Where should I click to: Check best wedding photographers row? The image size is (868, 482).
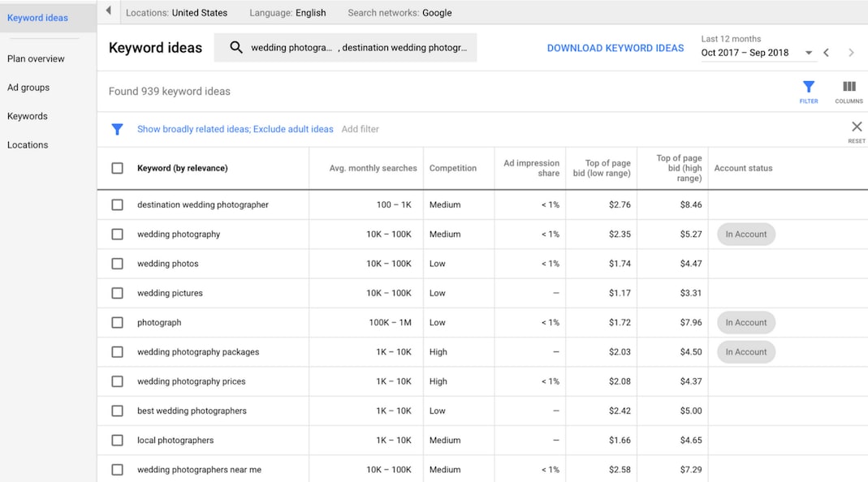(x=118, y=411)
